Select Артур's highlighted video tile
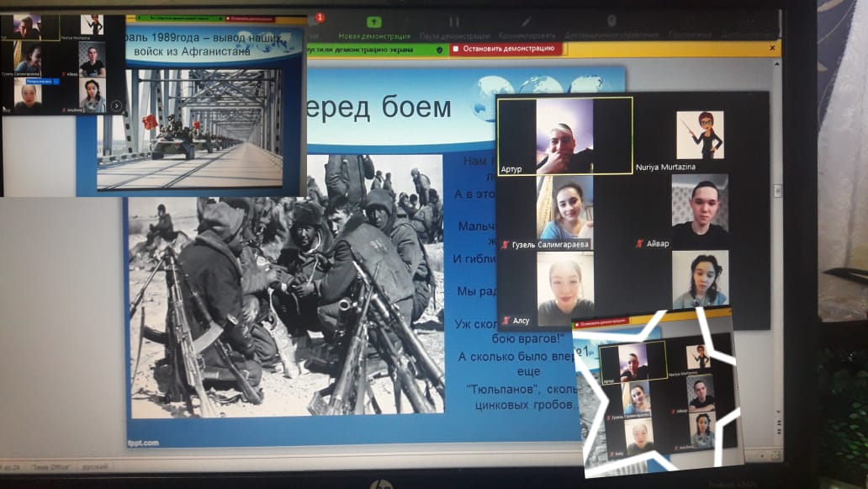 (564, 136)
